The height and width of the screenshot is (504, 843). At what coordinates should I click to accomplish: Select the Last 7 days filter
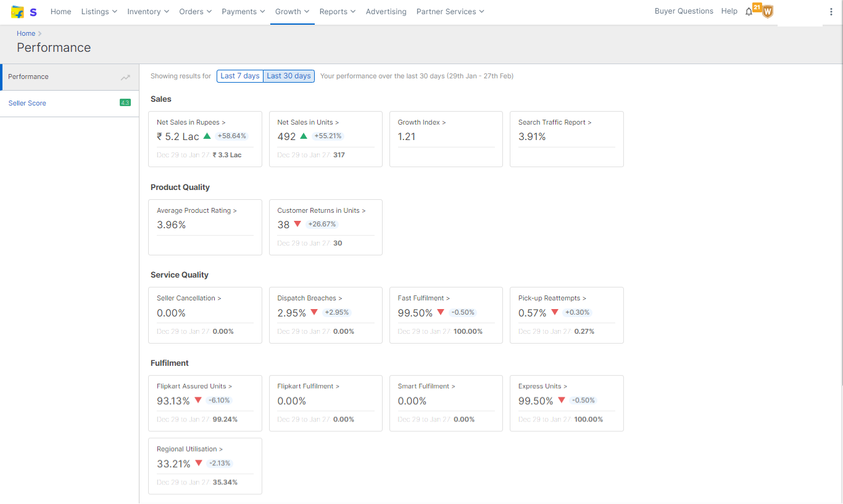coord(240,76)
